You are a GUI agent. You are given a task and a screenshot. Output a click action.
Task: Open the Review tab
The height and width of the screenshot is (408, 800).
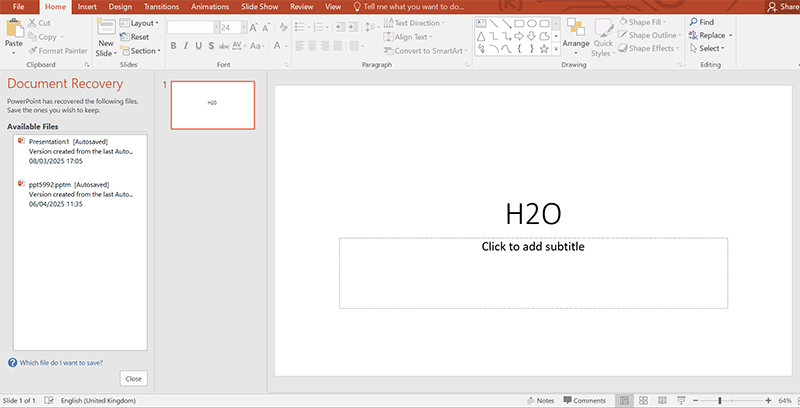tap(301, 7)
